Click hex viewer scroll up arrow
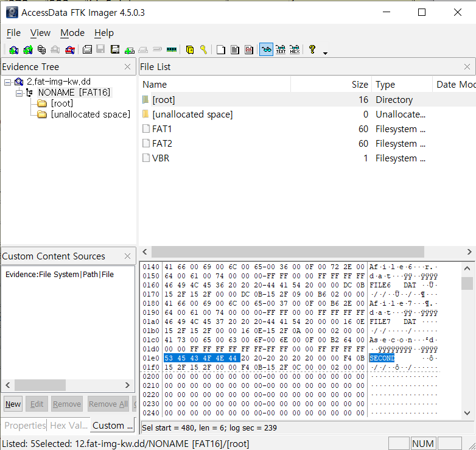 [x=467, y=269]
